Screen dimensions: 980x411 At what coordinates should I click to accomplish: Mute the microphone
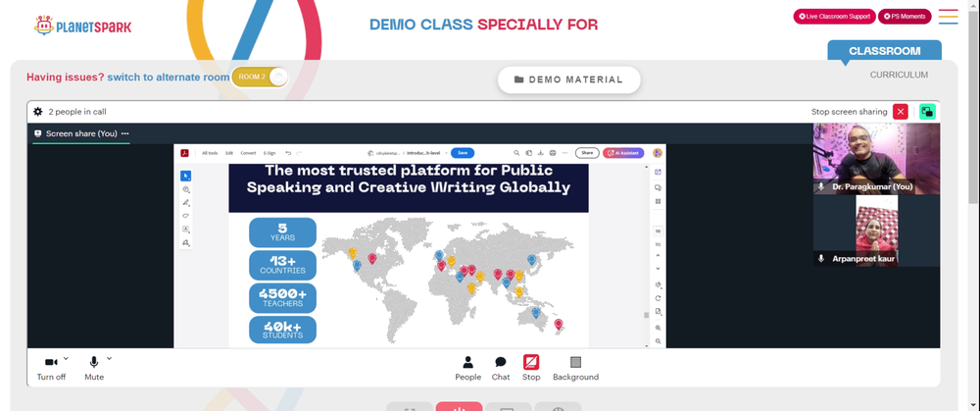[x=94, y=369]
